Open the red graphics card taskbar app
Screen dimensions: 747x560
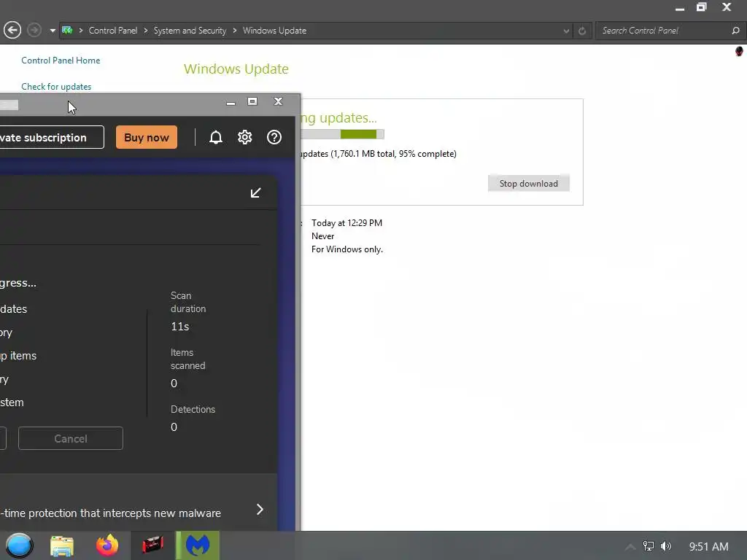coord(152,545)
